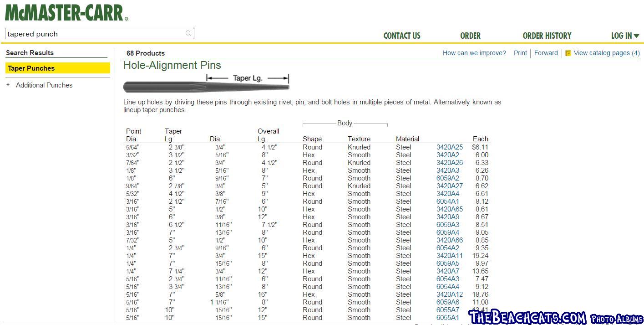Click the search magnifier icon

[188, 34]
